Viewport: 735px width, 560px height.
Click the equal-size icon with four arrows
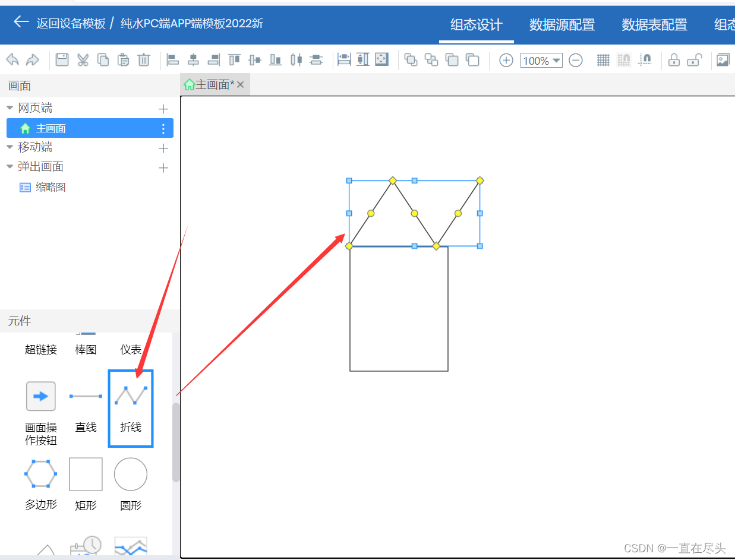tap(382, 60)
